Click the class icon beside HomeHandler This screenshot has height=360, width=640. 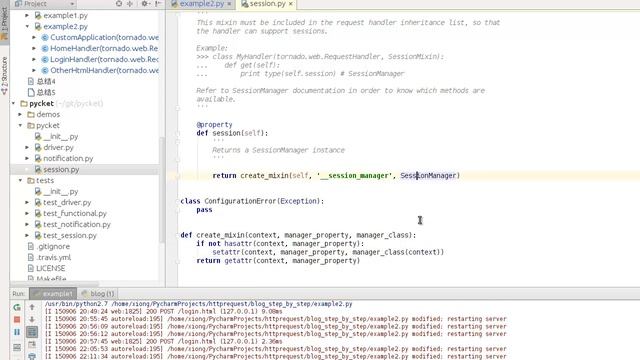click(x=45, y=49)
